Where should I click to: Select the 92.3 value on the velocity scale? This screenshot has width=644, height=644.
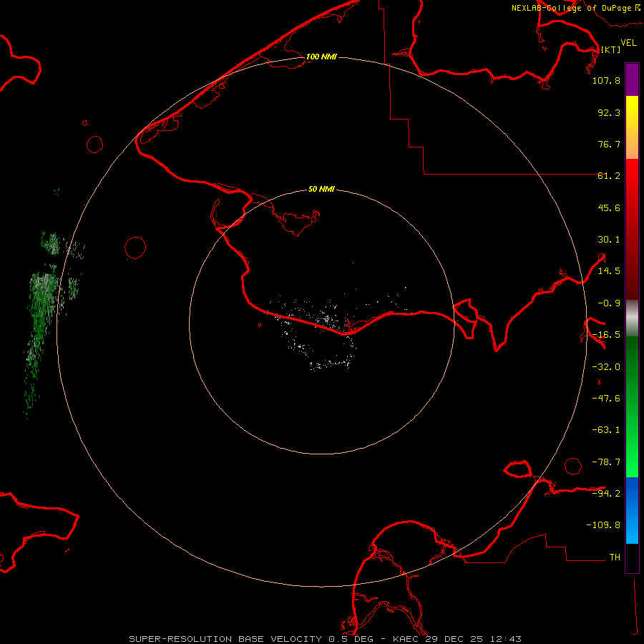[609, 112]
